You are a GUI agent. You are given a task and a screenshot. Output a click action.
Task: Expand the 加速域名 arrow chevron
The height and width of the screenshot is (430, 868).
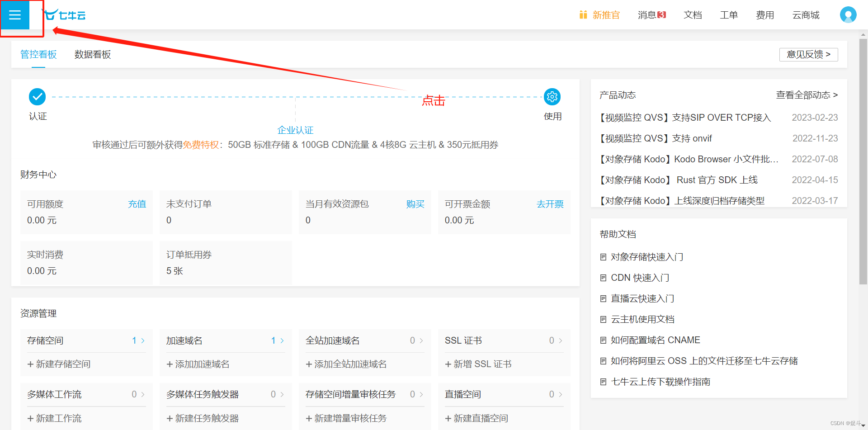pyautogui.click(x=282, y=340)
